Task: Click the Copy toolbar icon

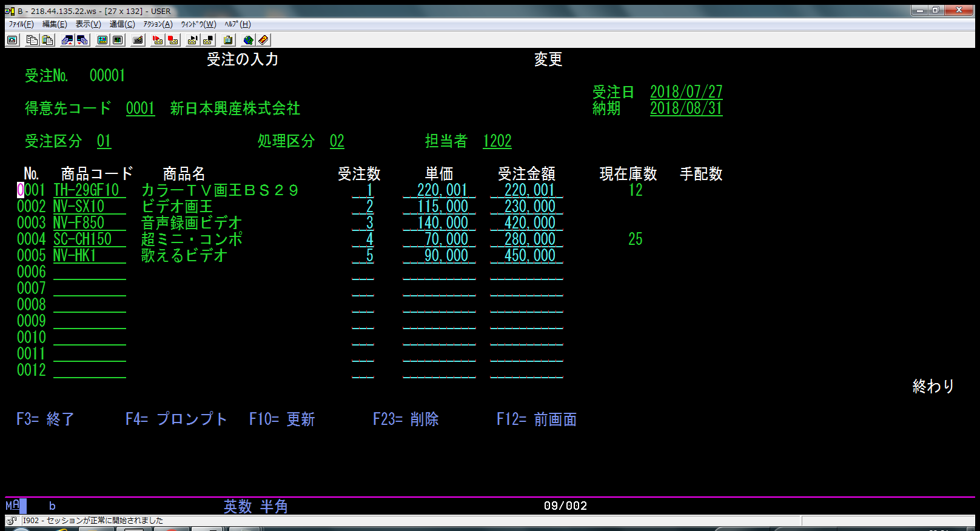Action: (32, 40)
